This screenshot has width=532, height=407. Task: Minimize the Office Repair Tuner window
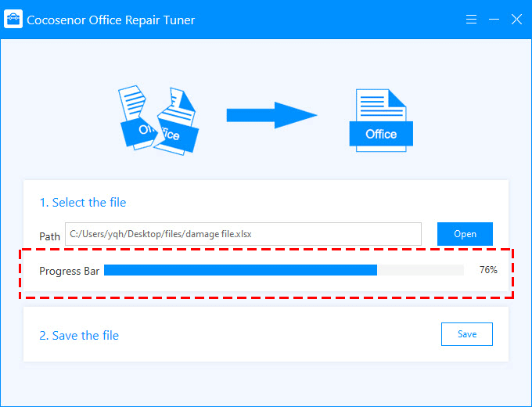(494, 20)
